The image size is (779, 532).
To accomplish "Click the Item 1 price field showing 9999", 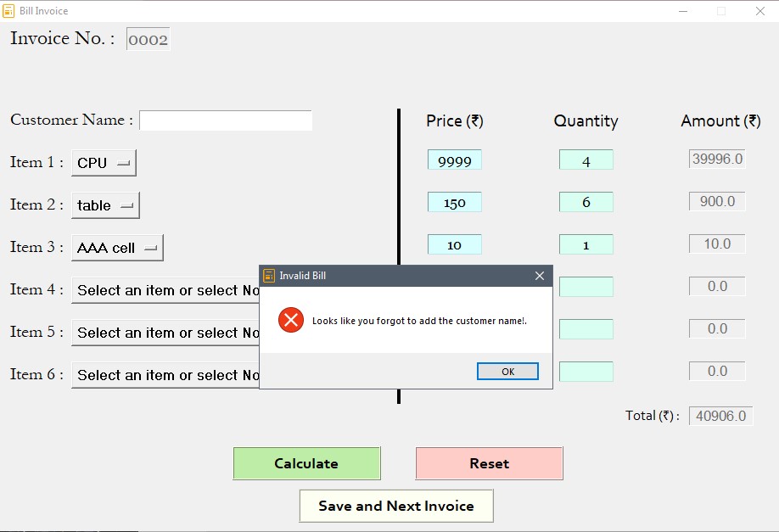I will (x=454, y=160).
